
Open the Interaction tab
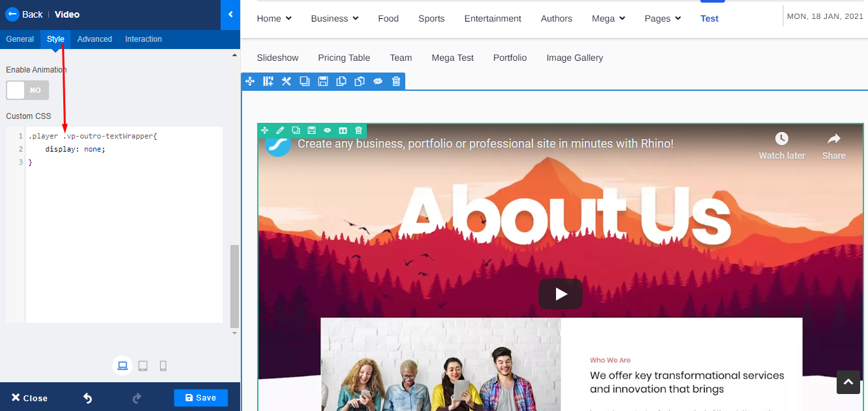(144, 39)
